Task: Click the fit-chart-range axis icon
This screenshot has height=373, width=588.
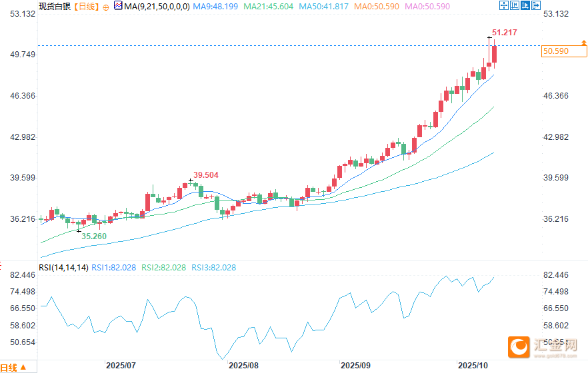Action: [515, 6]
